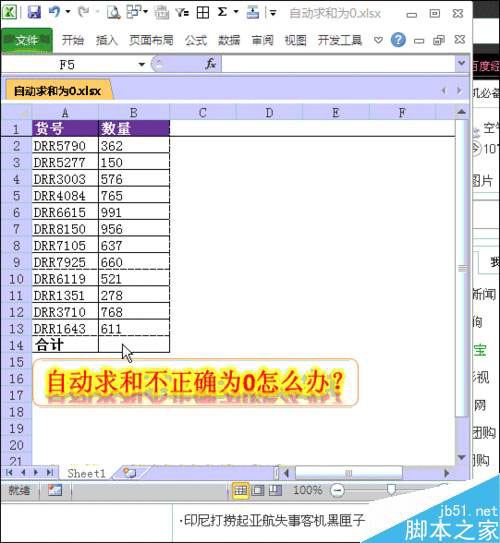Open the 页面布局 Page Layout tab
The image size is (500, 543).
(151, 40)
